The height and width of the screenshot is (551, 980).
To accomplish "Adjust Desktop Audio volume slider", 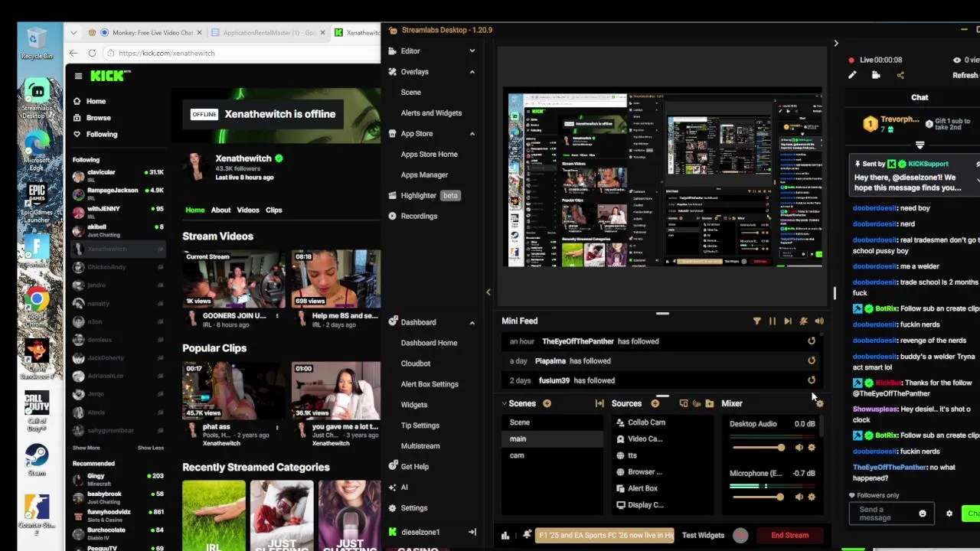I will coord(757,448).
